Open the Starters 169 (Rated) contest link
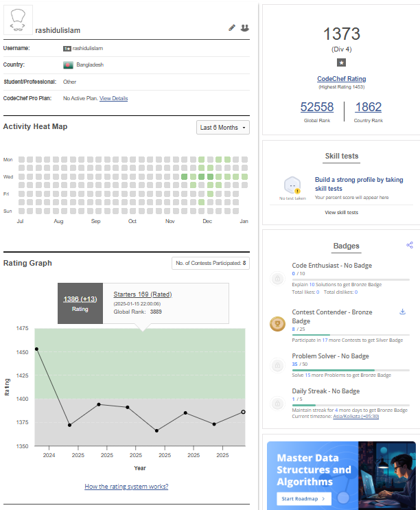Viewport: 420px width, 510px height. pyautogui.click(x=143, y=294)
